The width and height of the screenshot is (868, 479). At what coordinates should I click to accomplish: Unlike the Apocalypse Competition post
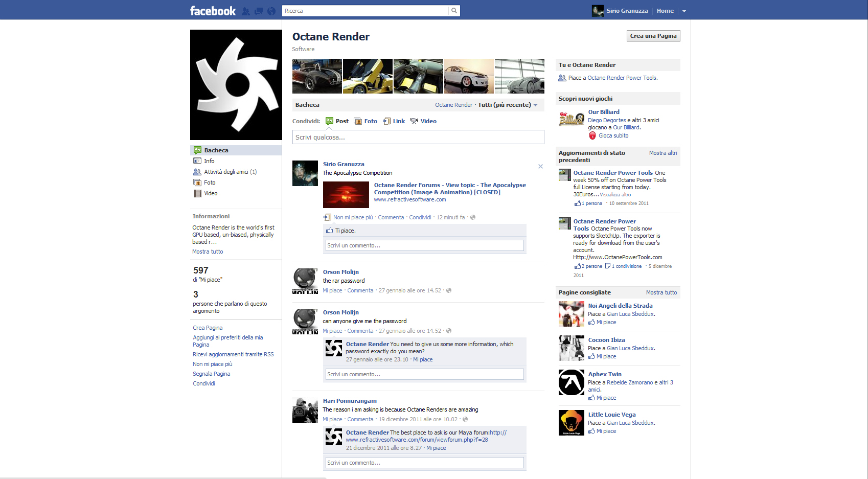click(x=353, y=217)
